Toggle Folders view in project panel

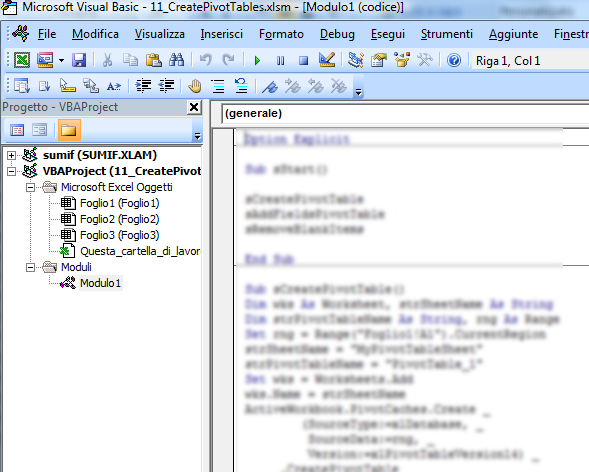[x=69, y=130]
